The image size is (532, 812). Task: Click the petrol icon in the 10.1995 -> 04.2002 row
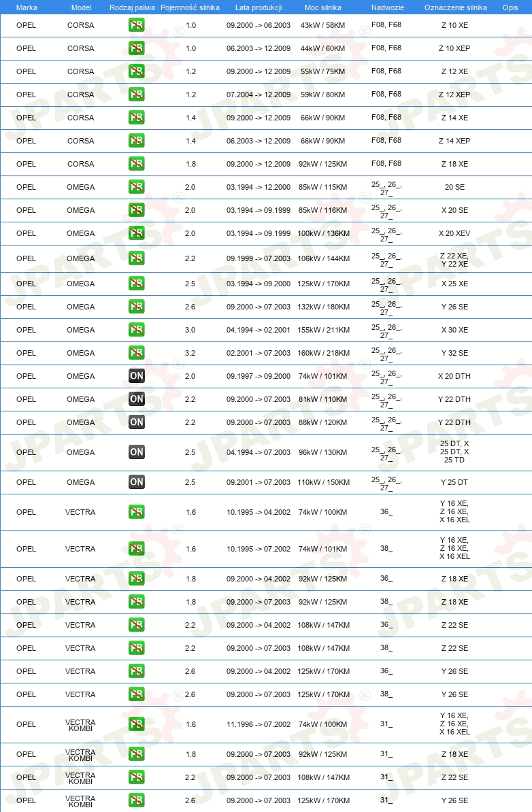click(136, 512)
